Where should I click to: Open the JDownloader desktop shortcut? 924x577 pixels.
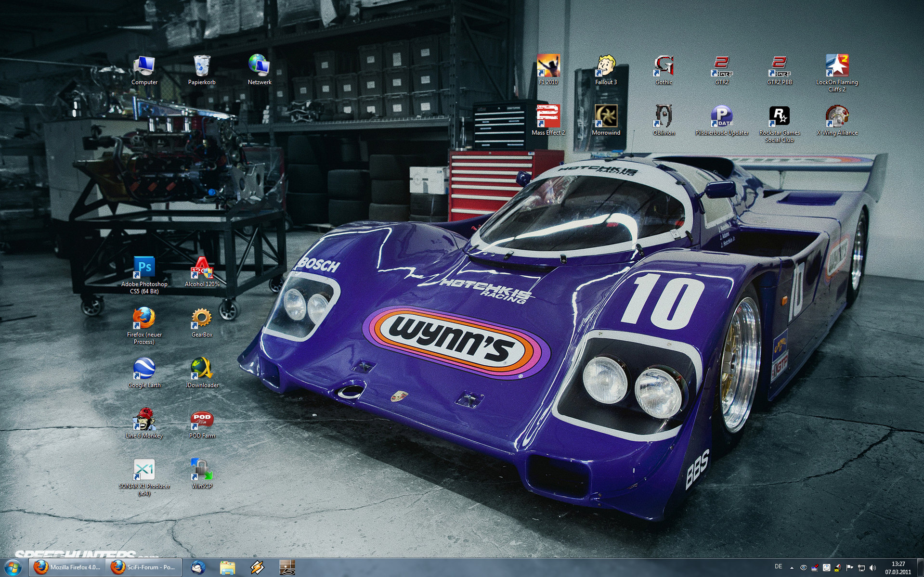(202, 369)
